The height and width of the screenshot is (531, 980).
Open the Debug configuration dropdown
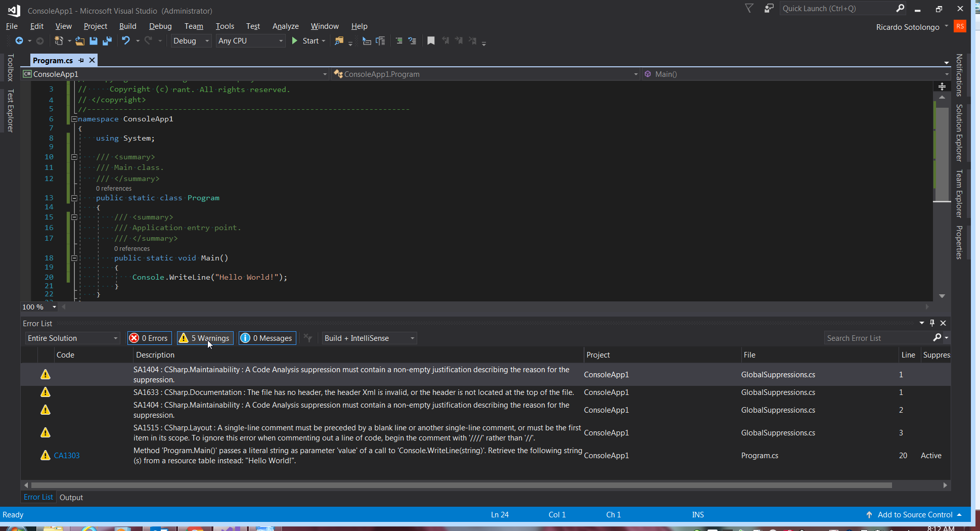tap(191, 41)
